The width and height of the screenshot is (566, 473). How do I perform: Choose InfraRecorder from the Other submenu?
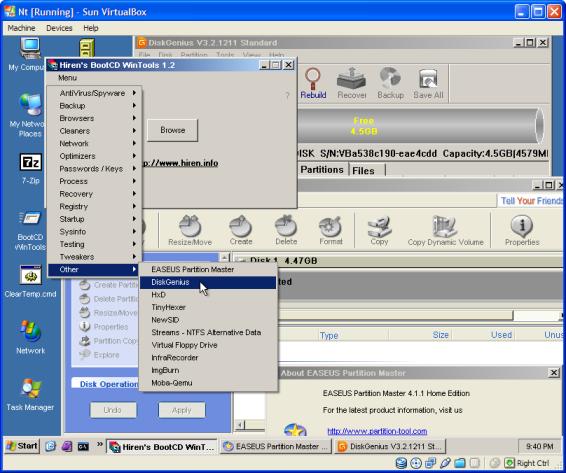208,358
